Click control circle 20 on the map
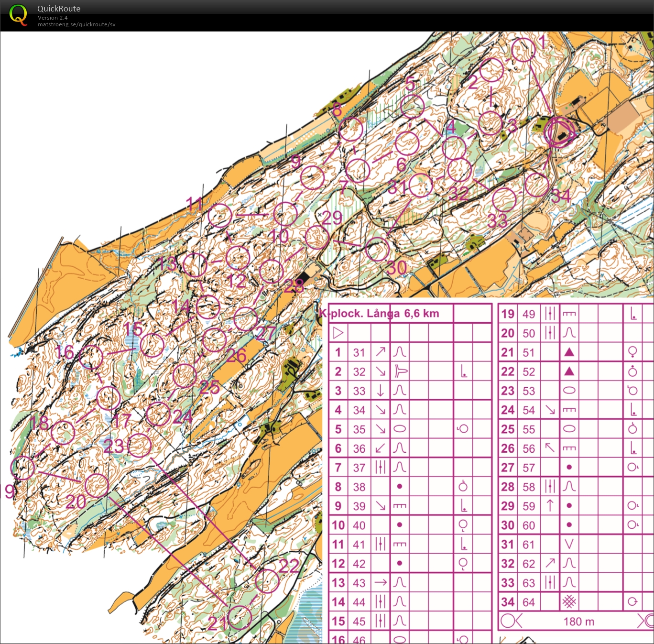 (97, 486)
